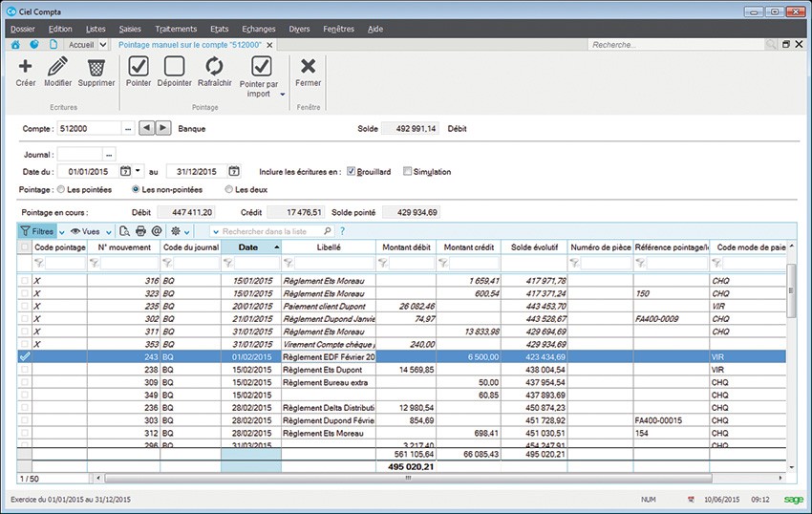
Task: Sort by Montant débit column header
Action: [x=406, y=247]
